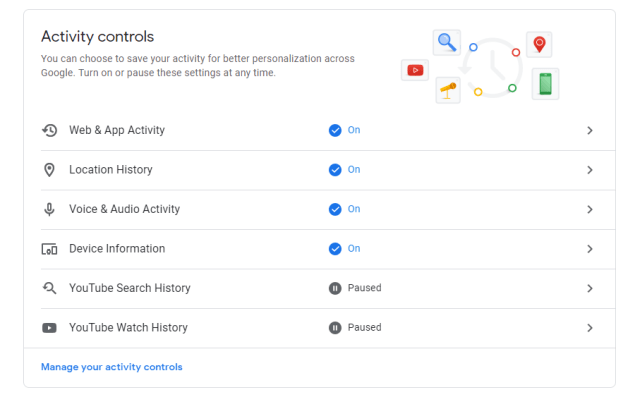Expand YouTube Watch History with its chevron

(590, 328)
